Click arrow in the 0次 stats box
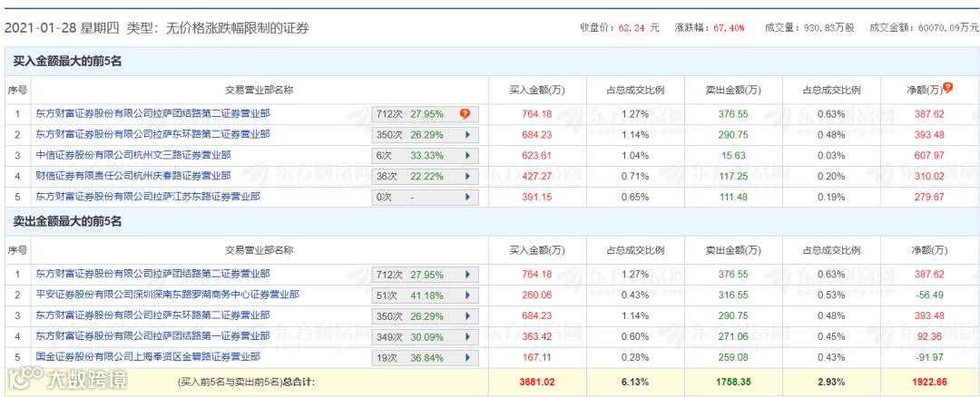980x397 pixels. [x=468, y=196]
